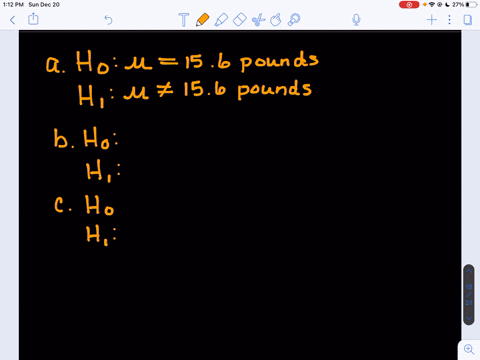Tap the battery status indicator
The image size is (480, 360).
click(472, 5)
